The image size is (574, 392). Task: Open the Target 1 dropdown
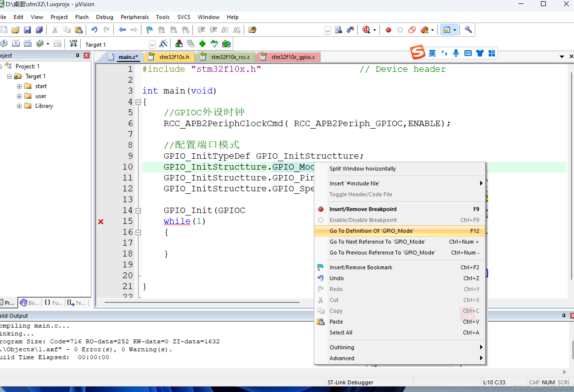point(152,44)
